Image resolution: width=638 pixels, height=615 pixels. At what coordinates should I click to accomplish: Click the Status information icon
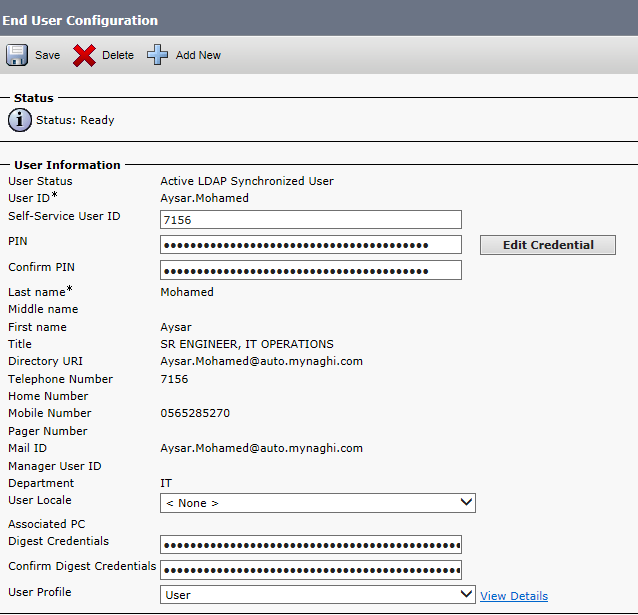click(x=19, y=120)
